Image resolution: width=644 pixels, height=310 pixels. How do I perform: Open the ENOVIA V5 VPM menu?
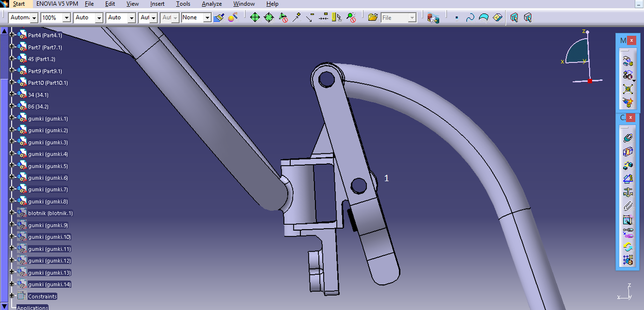[x=57, y=4]
